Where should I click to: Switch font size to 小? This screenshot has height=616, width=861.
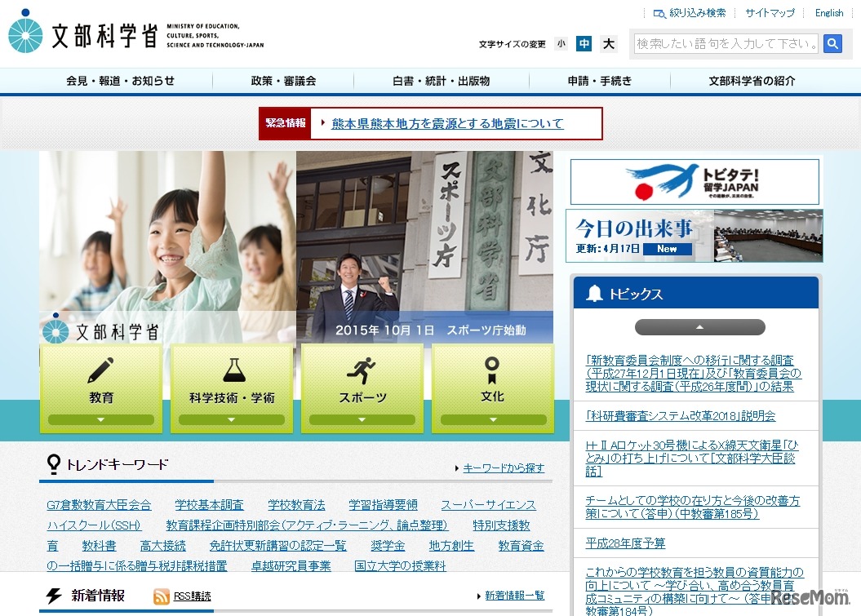(x=561, y=43)
